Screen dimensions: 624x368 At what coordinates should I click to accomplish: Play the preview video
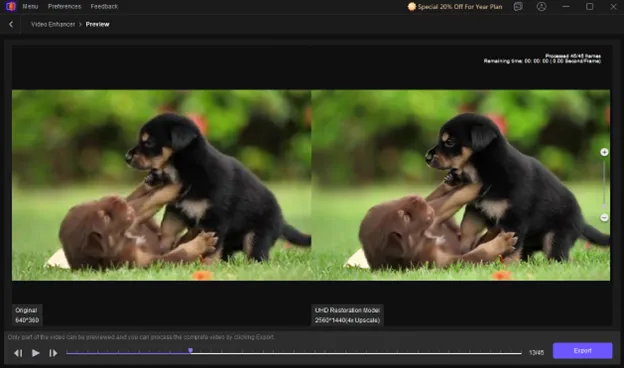coord(35,353)
